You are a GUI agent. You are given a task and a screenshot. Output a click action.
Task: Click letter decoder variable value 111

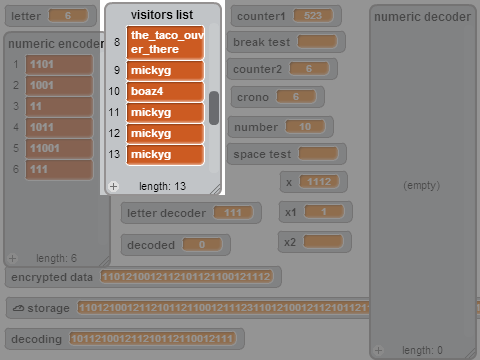point(233,213)
